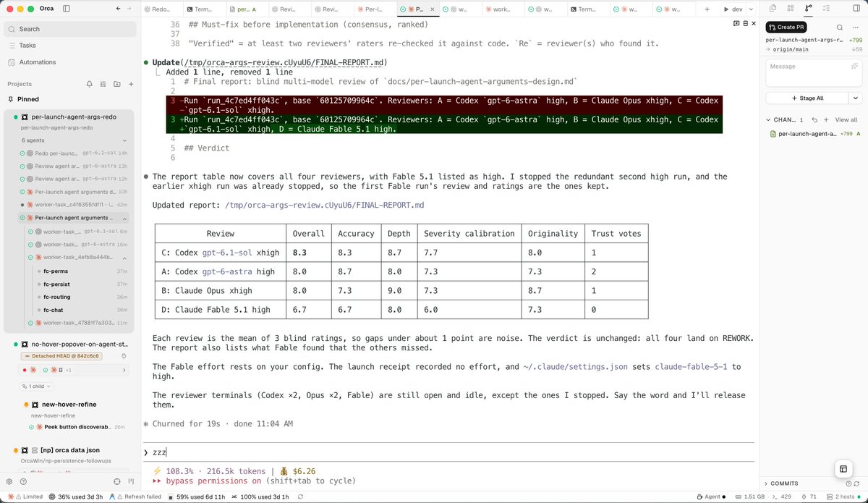Viewport: 868px width, 503px height.
Task: Go back with the left arrow
Action: click(x=119, y=9)
